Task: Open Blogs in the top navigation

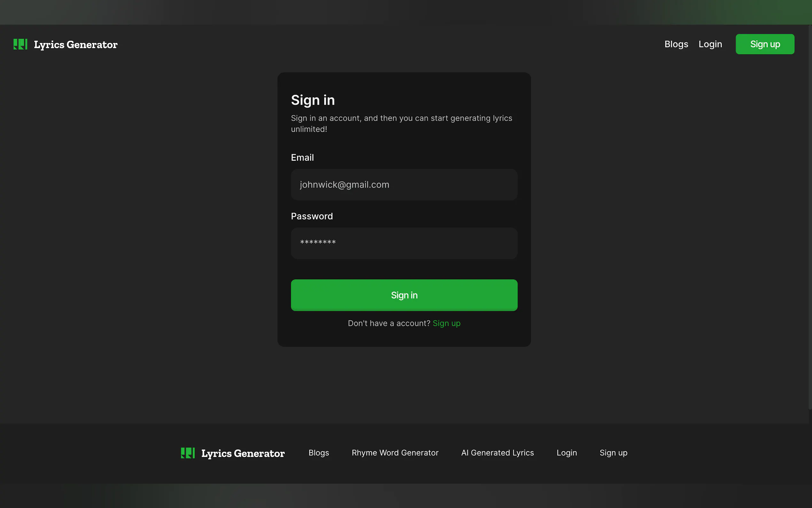Action: (676, 44)
